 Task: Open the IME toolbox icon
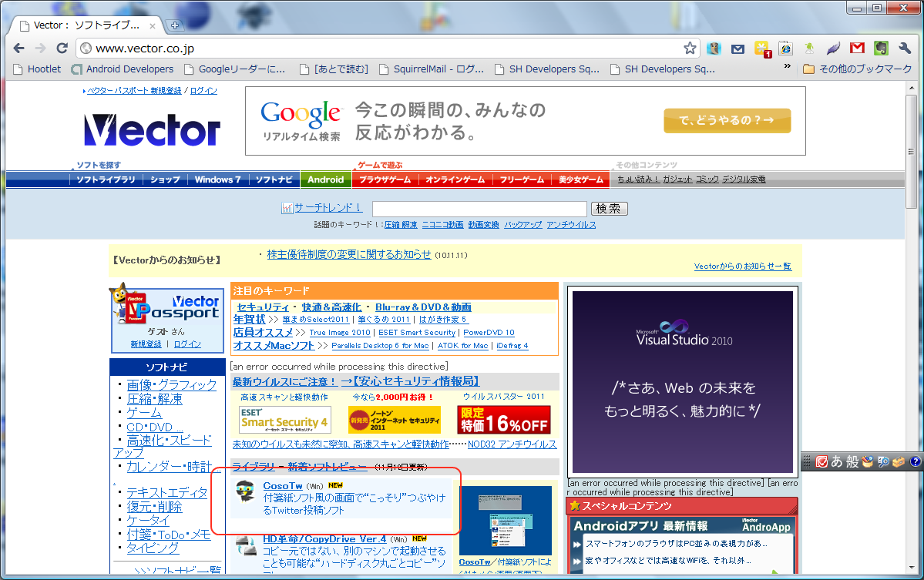click(x=899, y=461)
